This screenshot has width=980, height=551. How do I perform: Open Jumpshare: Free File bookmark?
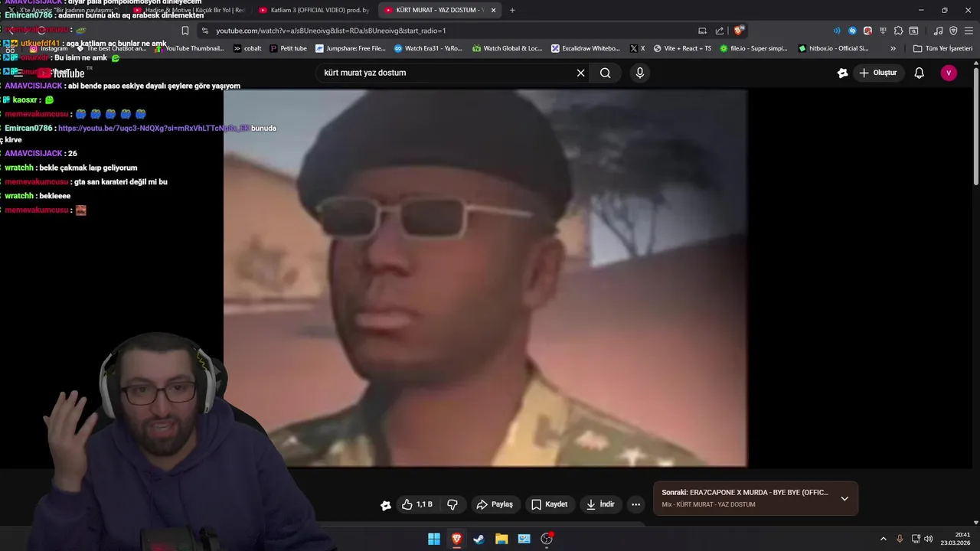tap(351, 48)
